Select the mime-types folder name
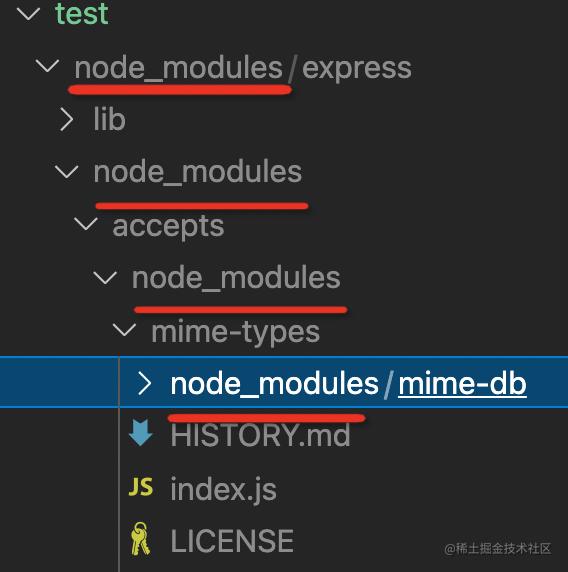568x572 pixels. [236, 332]
